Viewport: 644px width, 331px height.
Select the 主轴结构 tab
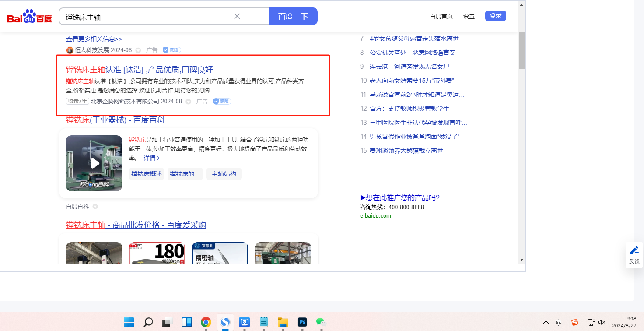[x=224, y=174]
